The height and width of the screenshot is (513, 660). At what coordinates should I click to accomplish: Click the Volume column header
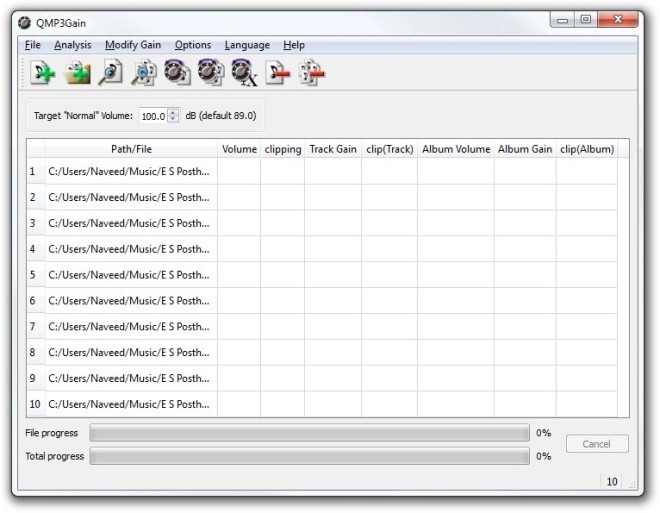[239, 149]
